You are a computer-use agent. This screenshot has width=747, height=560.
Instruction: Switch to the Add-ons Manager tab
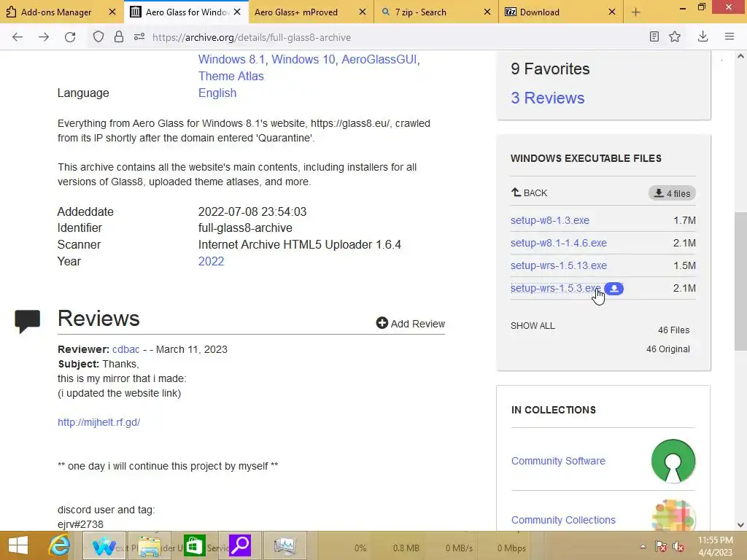(55, 12)
